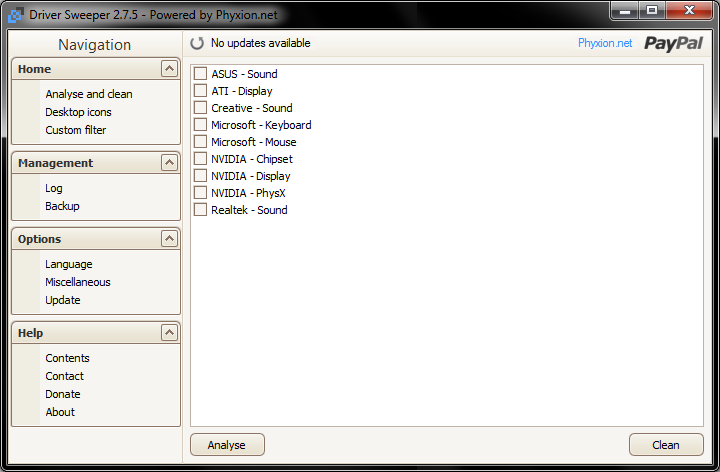The height and width of the screenshot is (472, 720).
Task: Maximize the Driver Sweeper window
Action: [x=652, y=11]
